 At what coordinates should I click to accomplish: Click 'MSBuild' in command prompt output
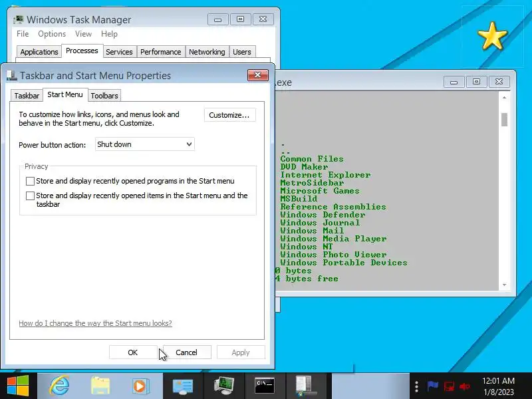click(x=299, y=199)
